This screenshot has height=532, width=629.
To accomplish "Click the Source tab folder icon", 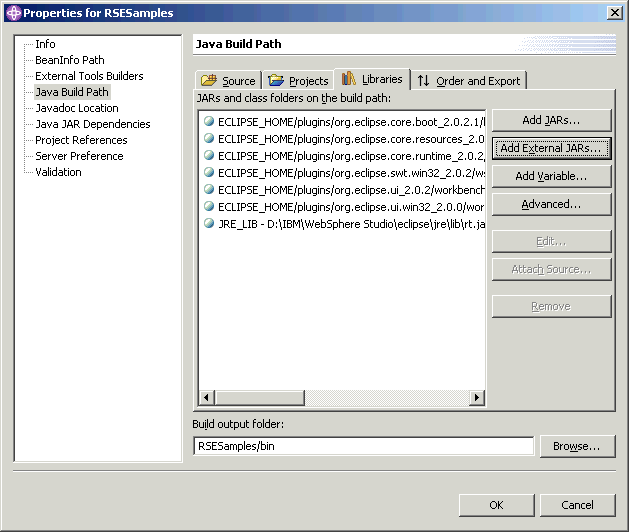I will click(209, 81).
